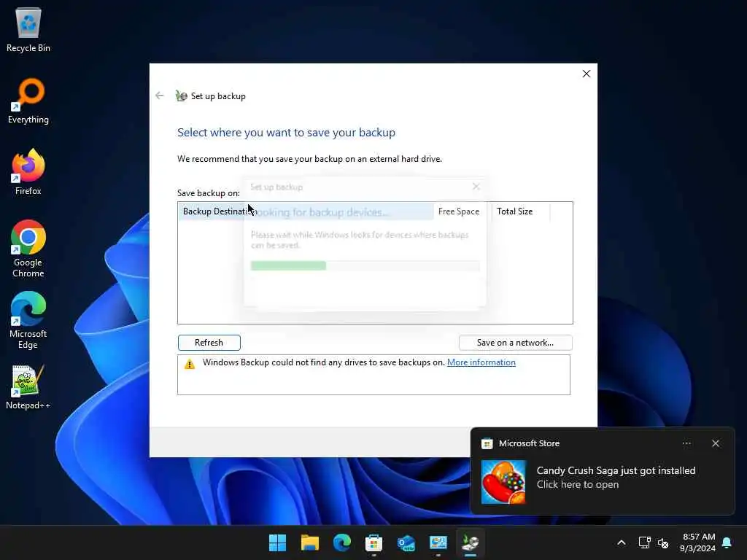The width and height of the screenshot is (747, 560).
Task: Open the notification bell in taskbar
Action: coord(727,542)
